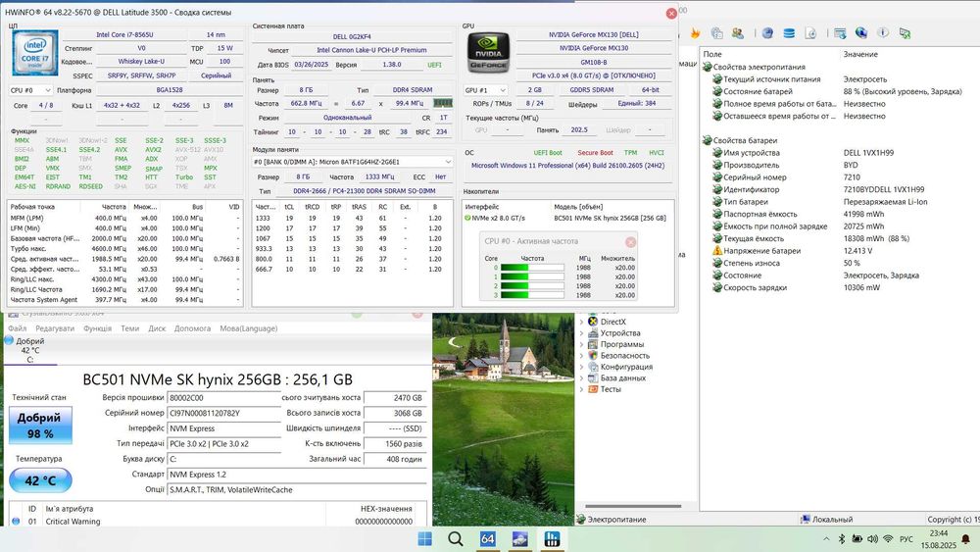Open the Функція menu in CrystalDiskInfo

tap(97, 328)
